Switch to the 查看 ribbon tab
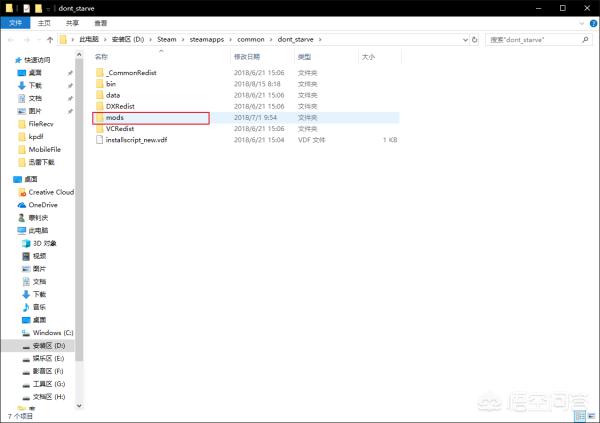The height and width of the screenshot is (423, 600). coord(101,22)
